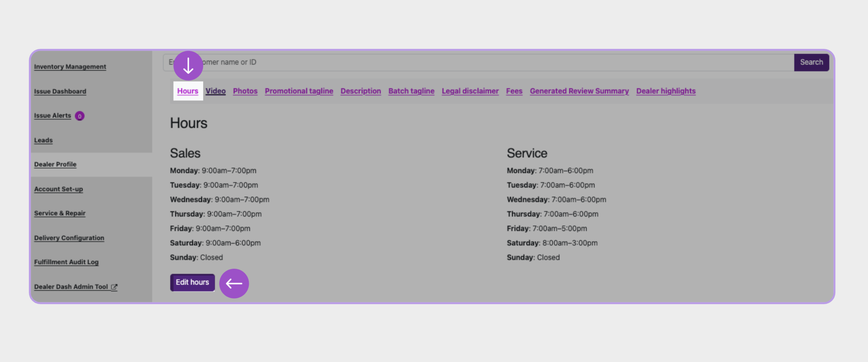
Task: Open Delivery Configuration
Action: [x=69, y=238]
